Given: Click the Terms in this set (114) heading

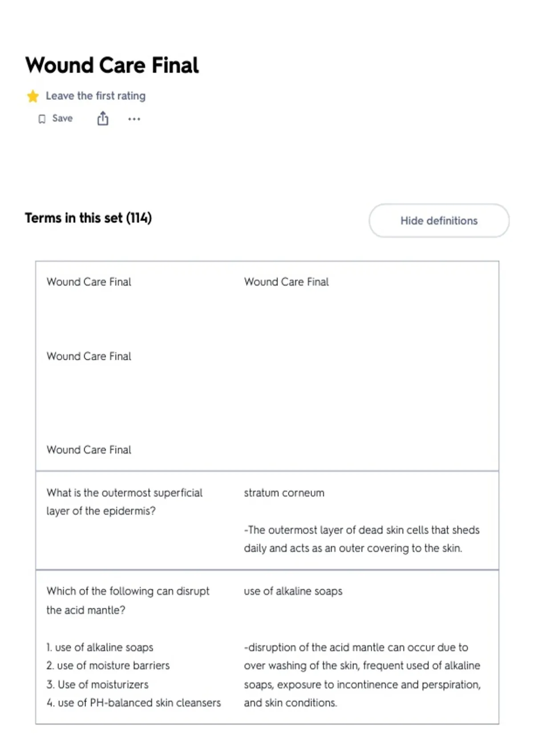Looking at the screenshot, I should pyautogui.click(x=88, y=218).
